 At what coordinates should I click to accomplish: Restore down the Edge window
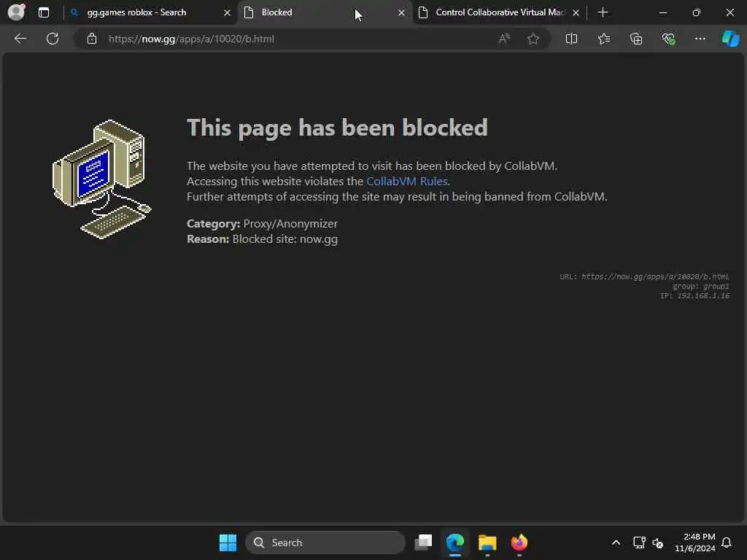coord(696,12)
